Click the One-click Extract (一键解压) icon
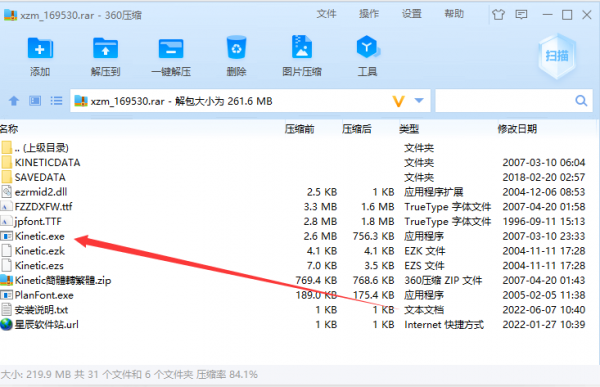 coord(171,49)
